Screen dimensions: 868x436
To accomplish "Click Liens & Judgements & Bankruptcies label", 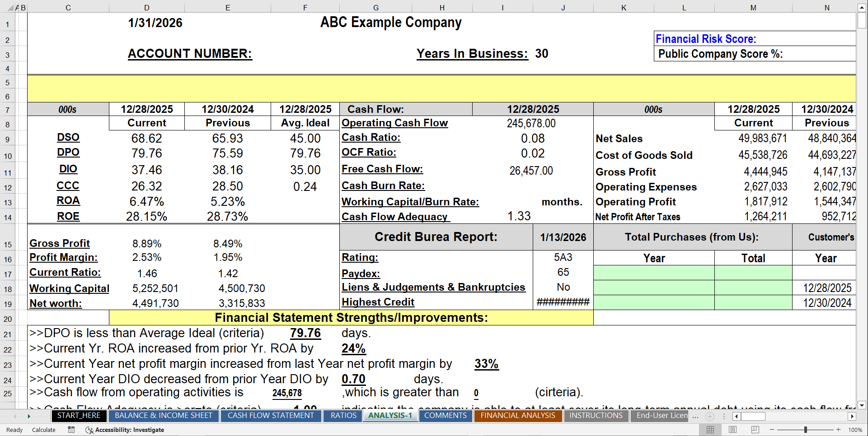I will point(433,287).
